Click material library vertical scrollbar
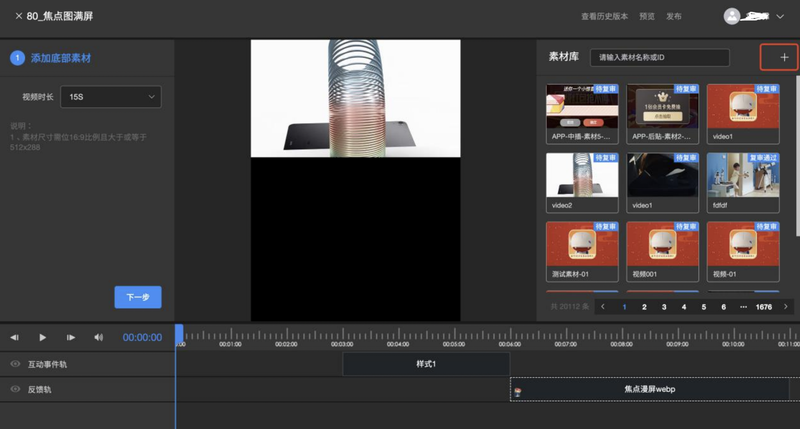This screenshot has width=800, height=429. tap(797, 156)
